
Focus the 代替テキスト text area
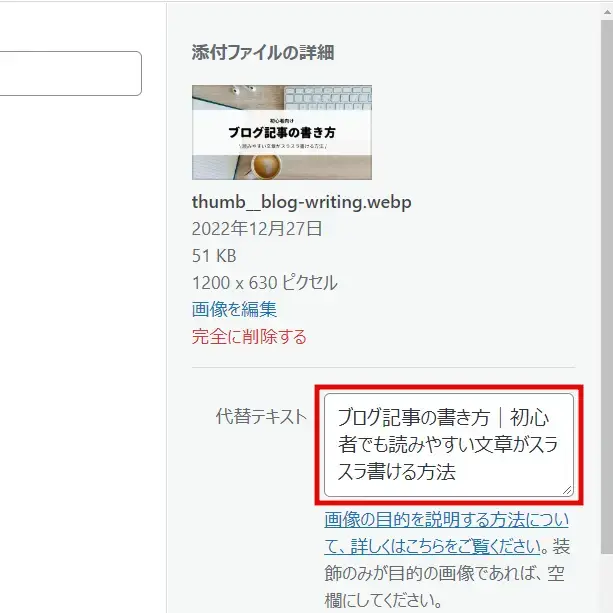coord(449,445)
